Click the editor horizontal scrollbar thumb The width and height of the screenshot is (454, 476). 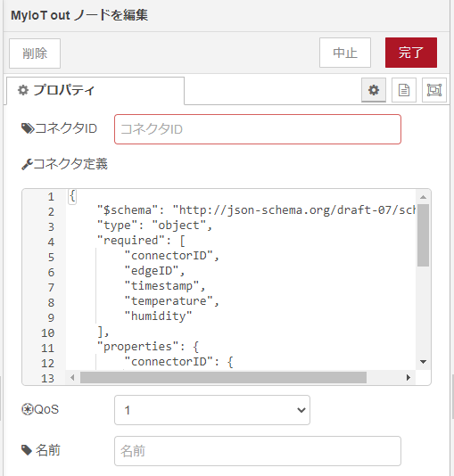(223, 378)
